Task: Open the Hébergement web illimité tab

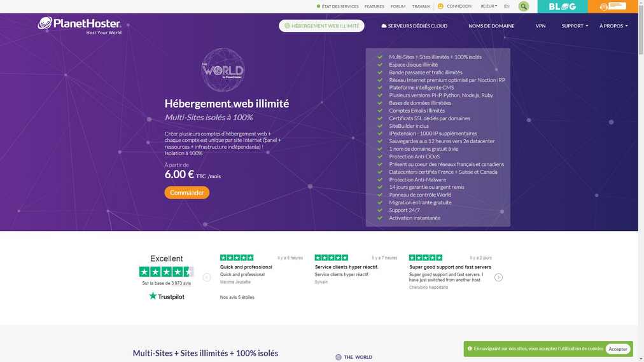Action: click(x=321, y=26)
